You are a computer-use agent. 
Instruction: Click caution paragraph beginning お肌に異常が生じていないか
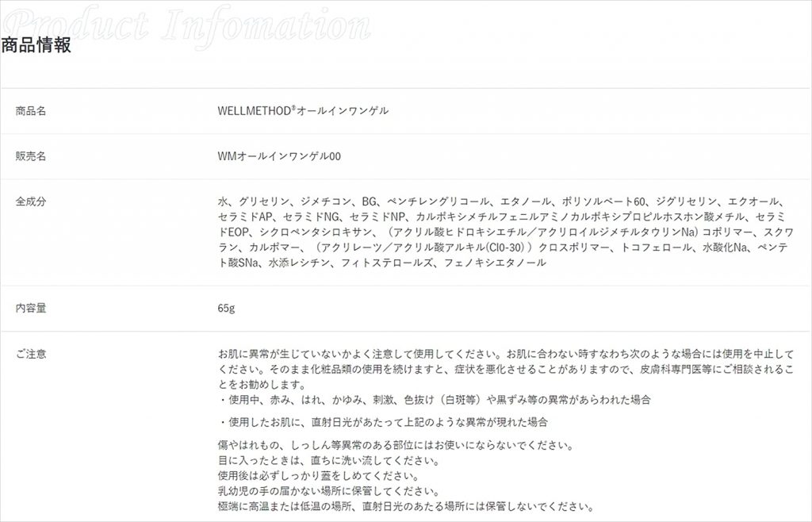[505, 369]
